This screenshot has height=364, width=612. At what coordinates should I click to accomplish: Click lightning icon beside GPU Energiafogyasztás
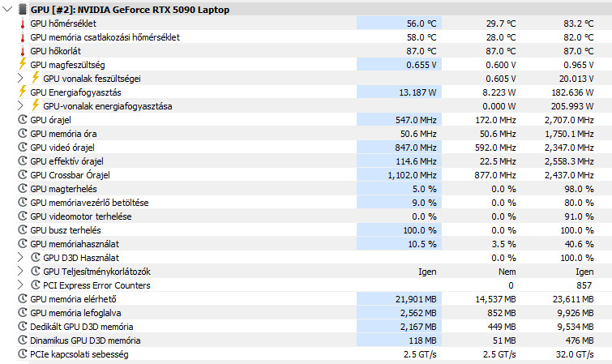23,92
